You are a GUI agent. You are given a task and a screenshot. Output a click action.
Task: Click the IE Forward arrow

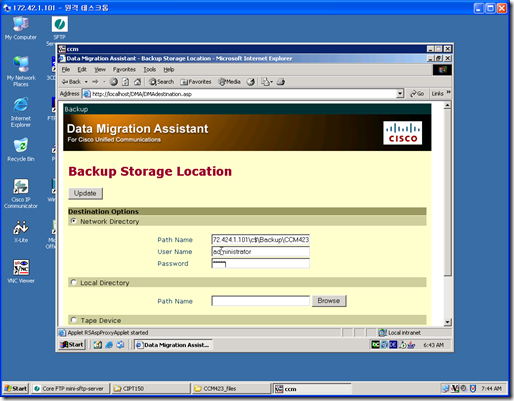(95, 82)
